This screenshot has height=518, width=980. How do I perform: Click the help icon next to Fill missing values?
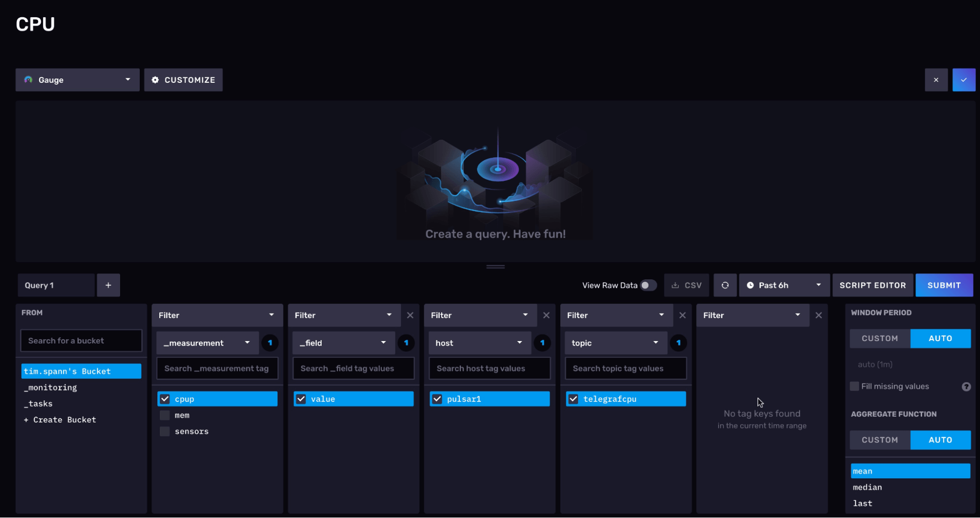[x=967, y=386]
